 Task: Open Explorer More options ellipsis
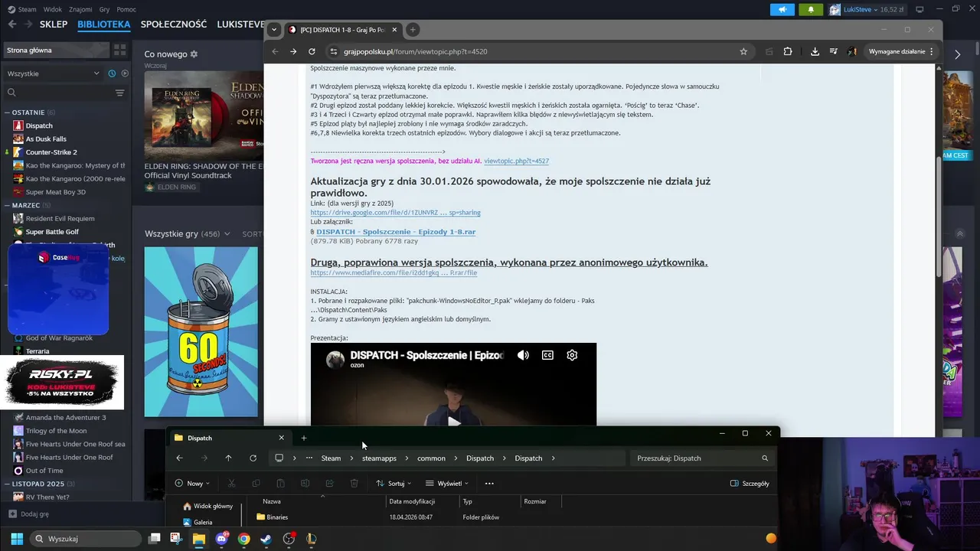pos(489,483)
